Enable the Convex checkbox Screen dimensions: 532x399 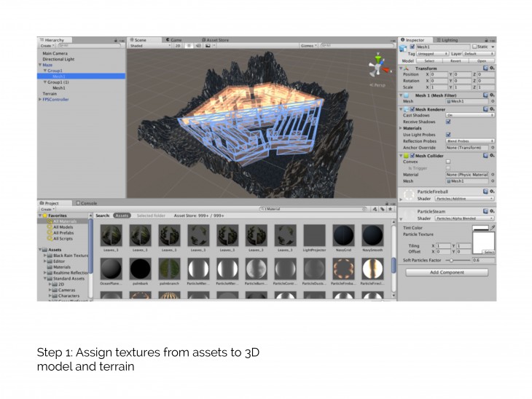click(448, 162)
